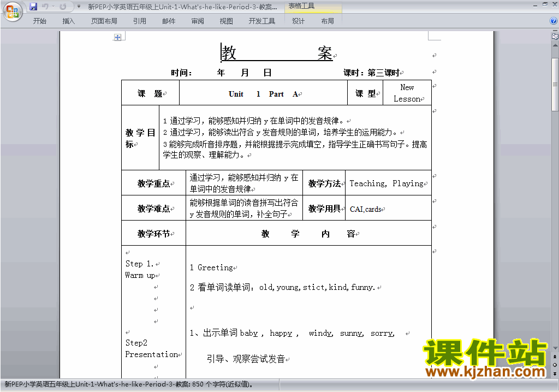
Task: Open Word Help with the question mark icon
Action: tap(554, 21)
